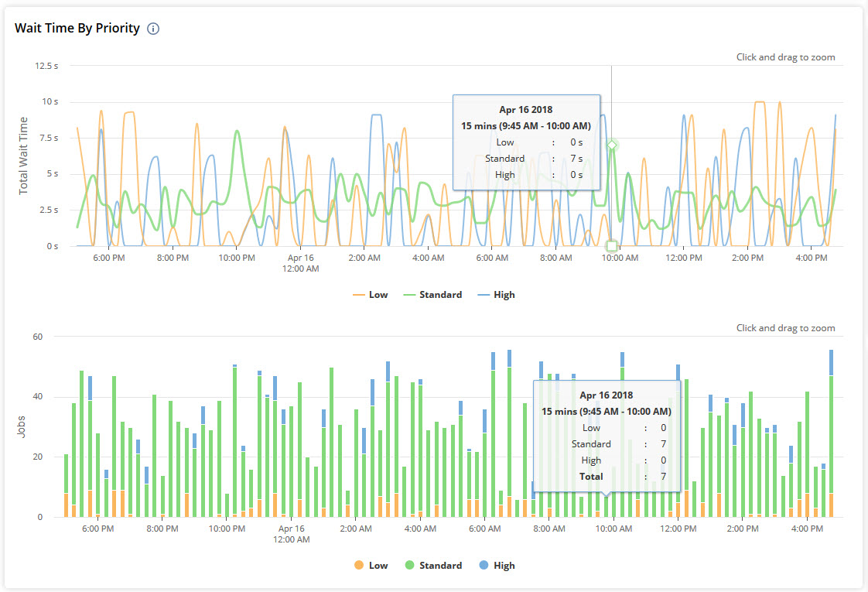Click "10:00 PM" on the Jobs chart axis
Screen dimensions: 868x592
pos(227,529)
